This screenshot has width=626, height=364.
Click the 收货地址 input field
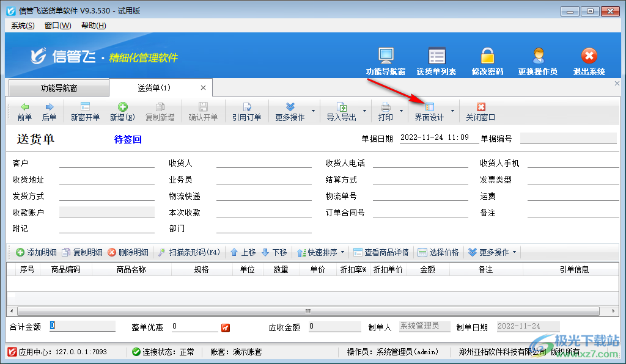pyautogui.click(x=107, y=180)
